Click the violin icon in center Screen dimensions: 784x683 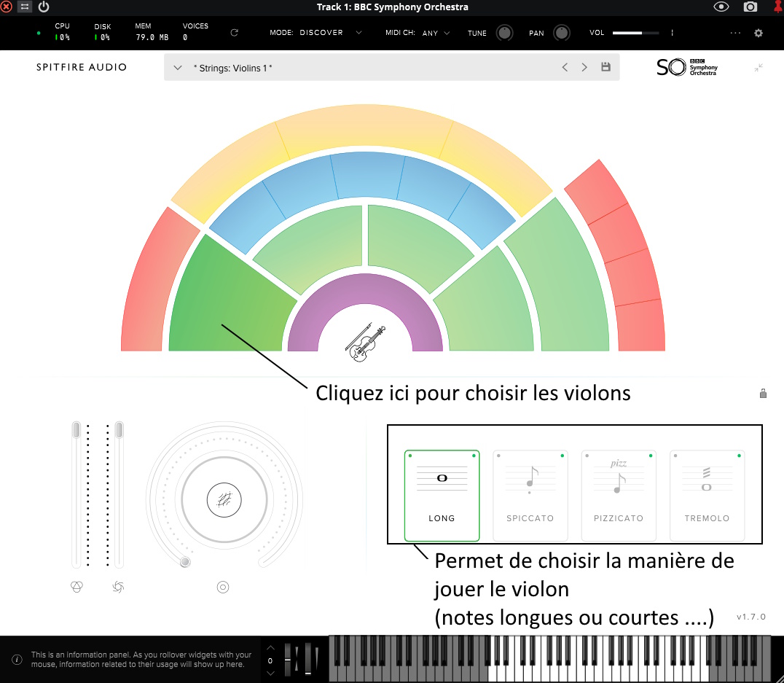tap(366, 342)
